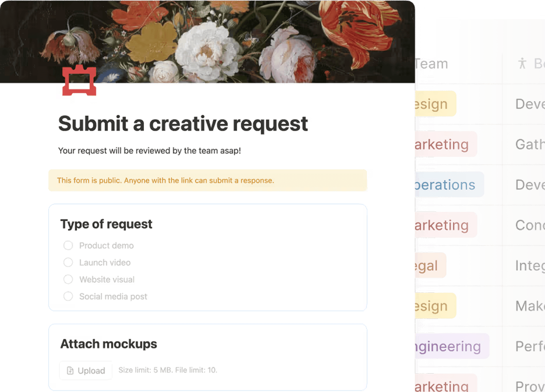Open the cell starting with Perf
Screen dimensions: 545x392
click(x=529, y=346)
